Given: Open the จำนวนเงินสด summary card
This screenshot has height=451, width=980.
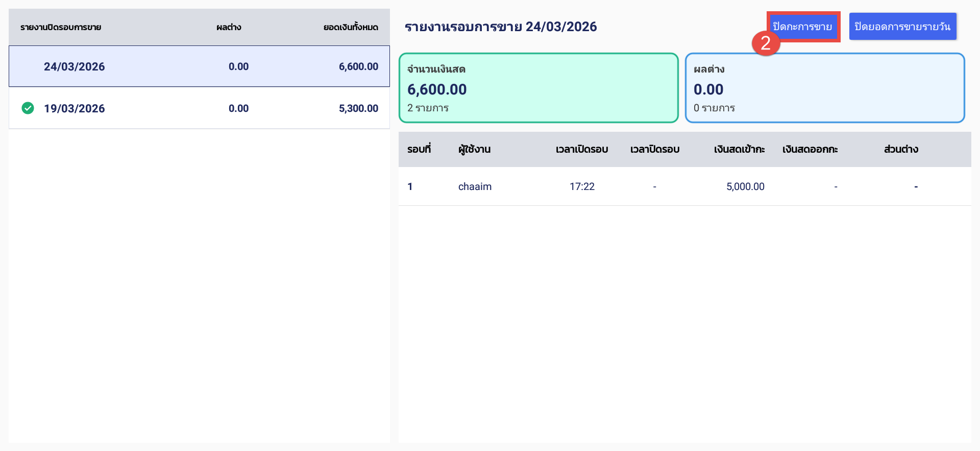Looking at the screenshot, I should coord(538,88).
